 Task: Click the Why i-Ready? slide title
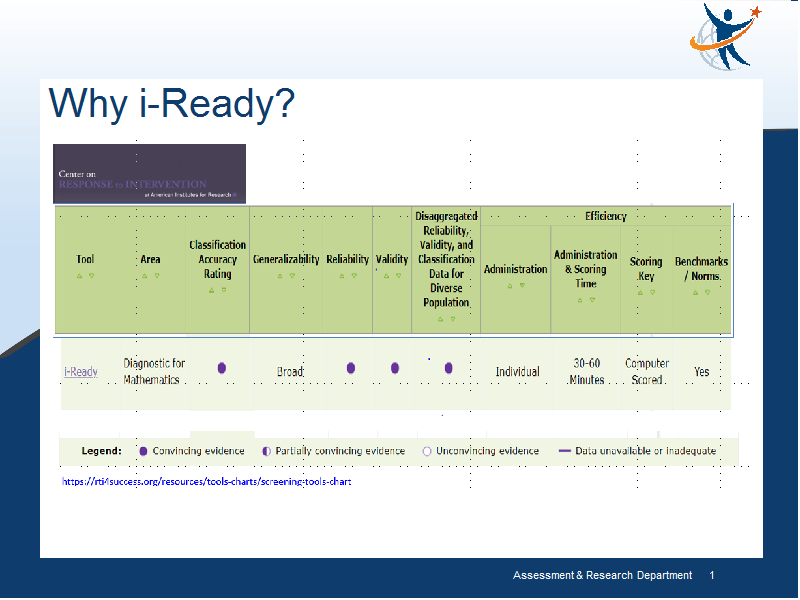[172, 104]
